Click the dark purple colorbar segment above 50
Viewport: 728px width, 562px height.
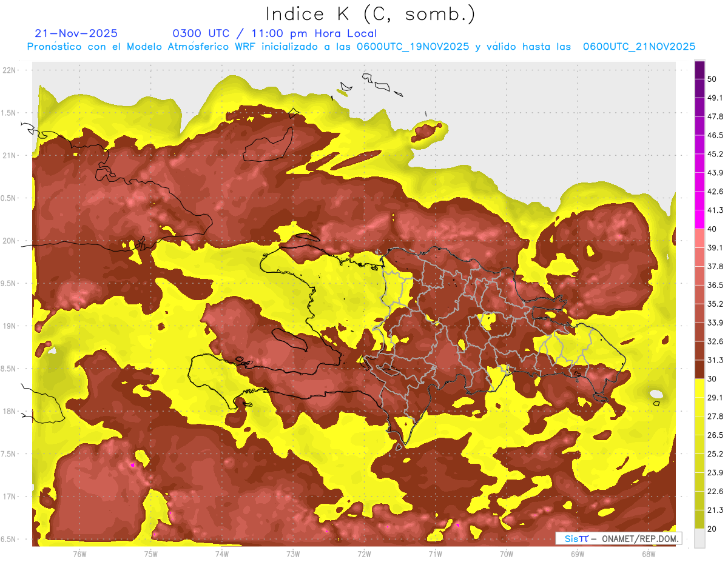699,70
